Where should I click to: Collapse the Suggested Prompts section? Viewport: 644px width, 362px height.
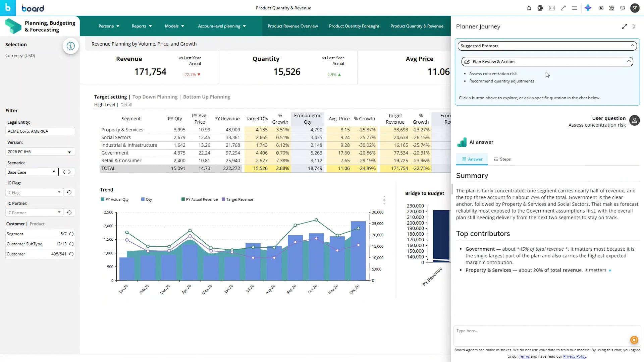tap(632, 46)
